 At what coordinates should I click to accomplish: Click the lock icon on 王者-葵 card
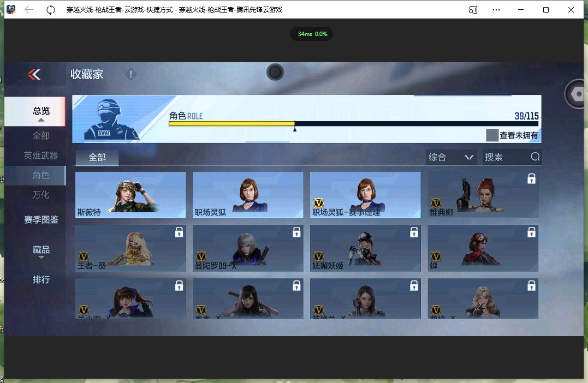pos(179,232)
